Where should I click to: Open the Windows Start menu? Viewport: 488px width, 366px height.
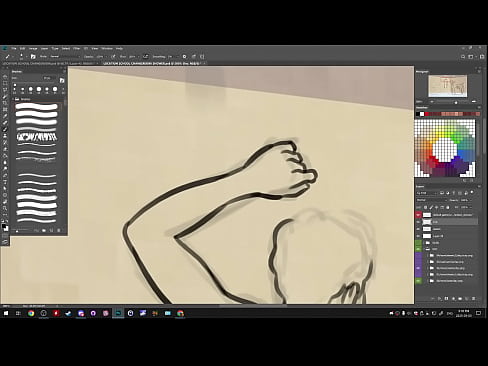[6, 313]
